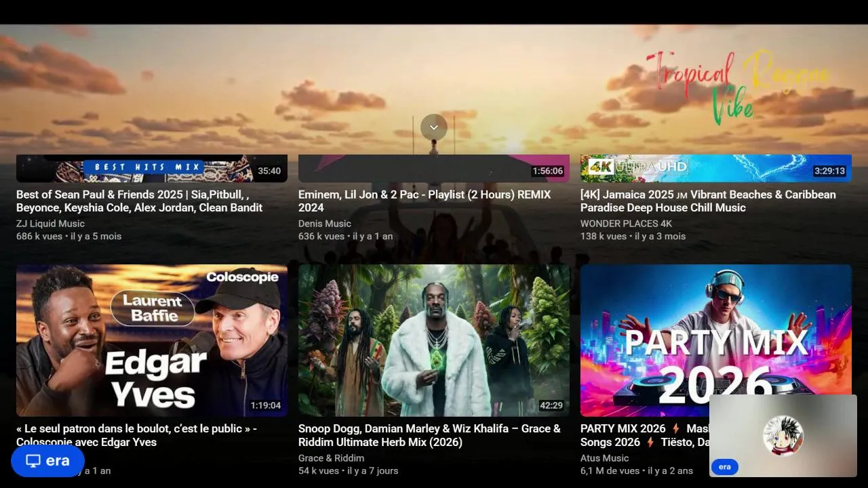Click the small 'era' name badge

coord(724,467)
